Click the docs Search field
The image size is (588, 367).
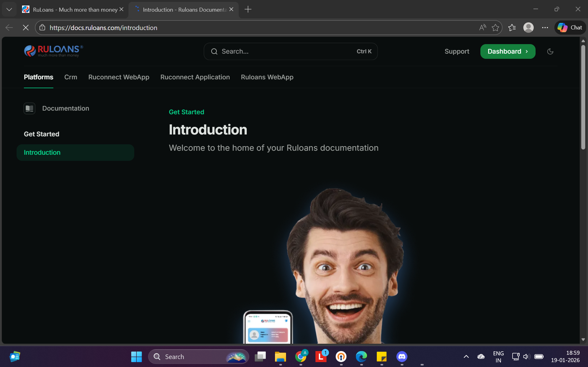coord(290,51)
